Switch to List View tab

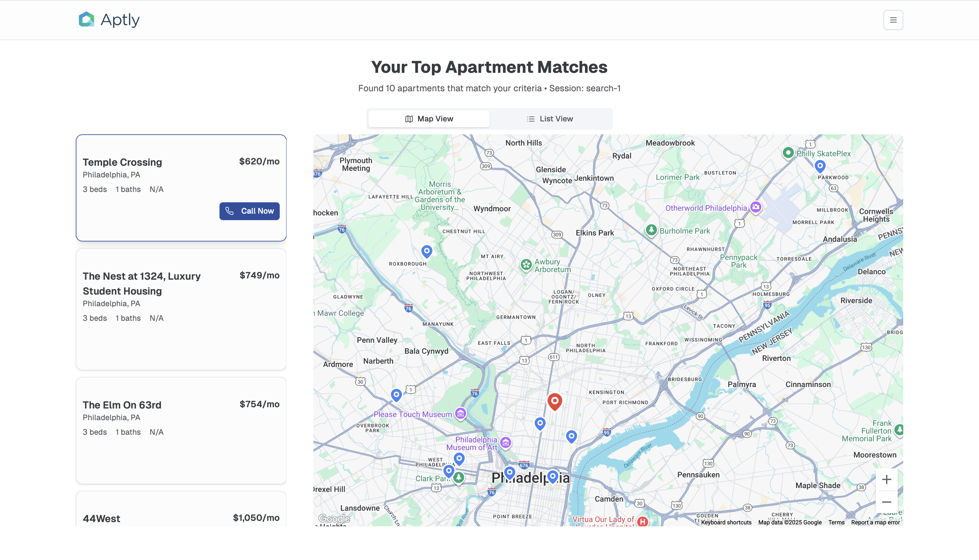550,119
